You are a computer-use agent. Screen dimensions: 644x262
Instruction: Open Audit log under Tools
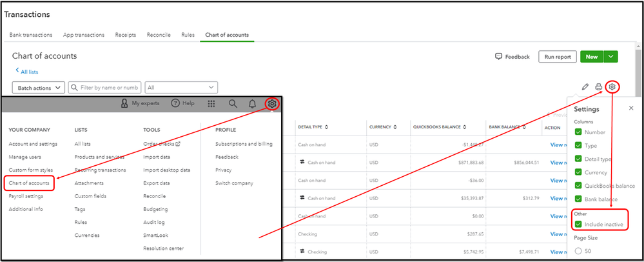click(x=154, y=222)
